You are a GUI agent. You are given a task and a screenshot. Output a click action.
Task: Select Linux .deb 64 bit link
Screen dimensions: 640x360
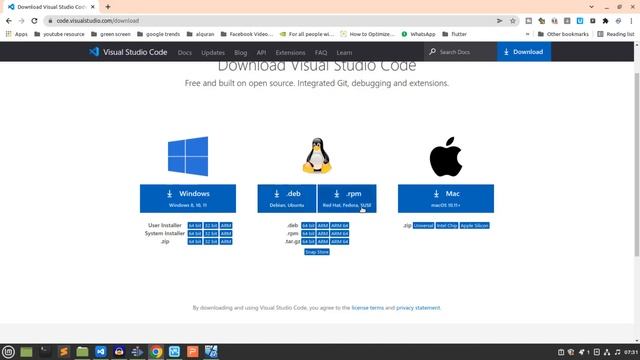308,225
